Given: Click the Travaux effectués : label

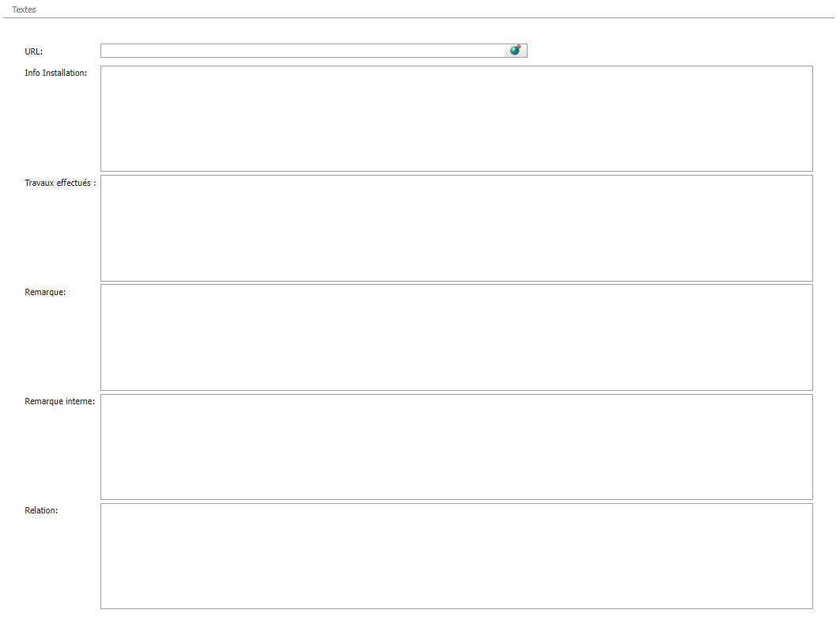Looking at the screenshot, I should click(61, 183).
